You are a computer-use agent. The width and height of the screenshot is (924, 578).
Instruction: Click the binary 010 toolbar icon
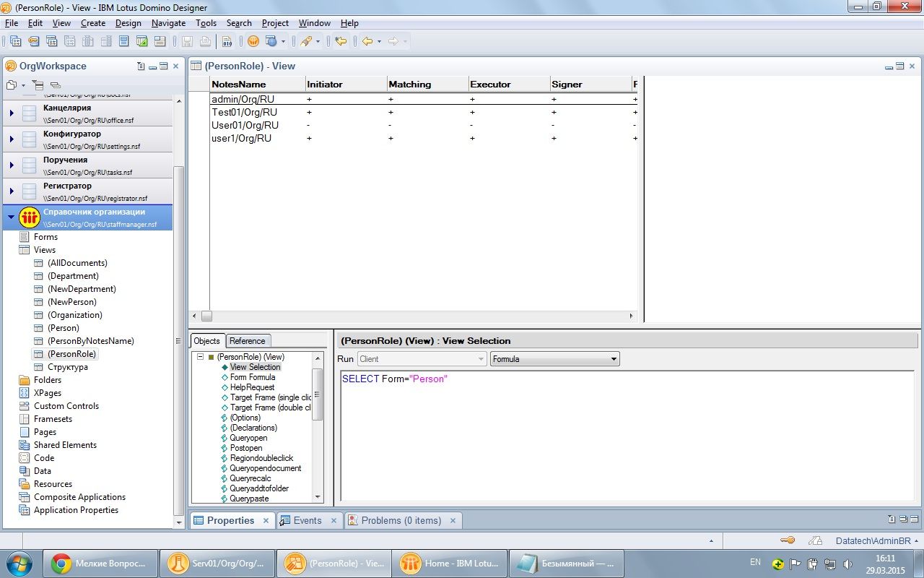pos(227,42)
